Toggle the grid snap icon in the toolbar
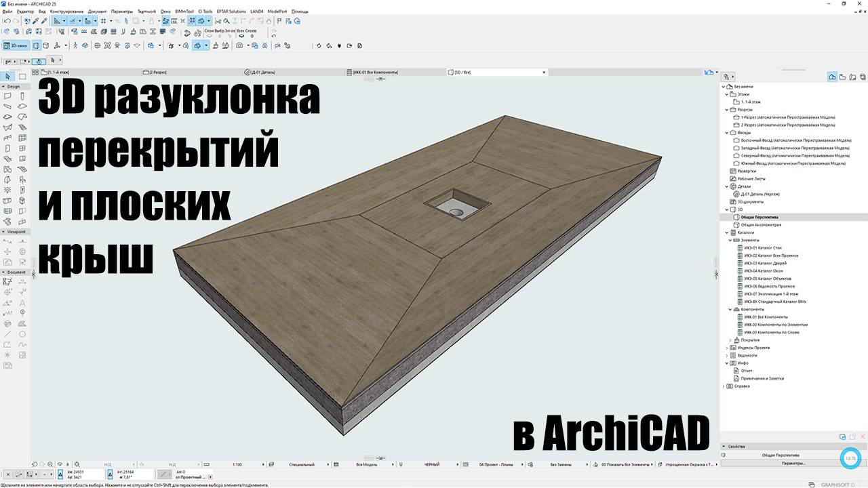The height and width of the screenshot is (488, 868). coord(103,21)
